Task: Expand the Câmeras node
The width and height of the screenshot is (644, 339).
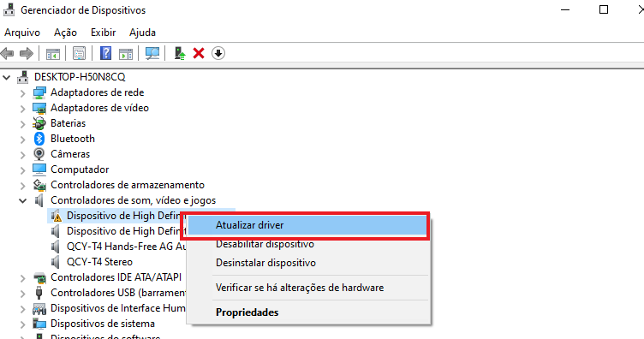Action: [22, 155]
